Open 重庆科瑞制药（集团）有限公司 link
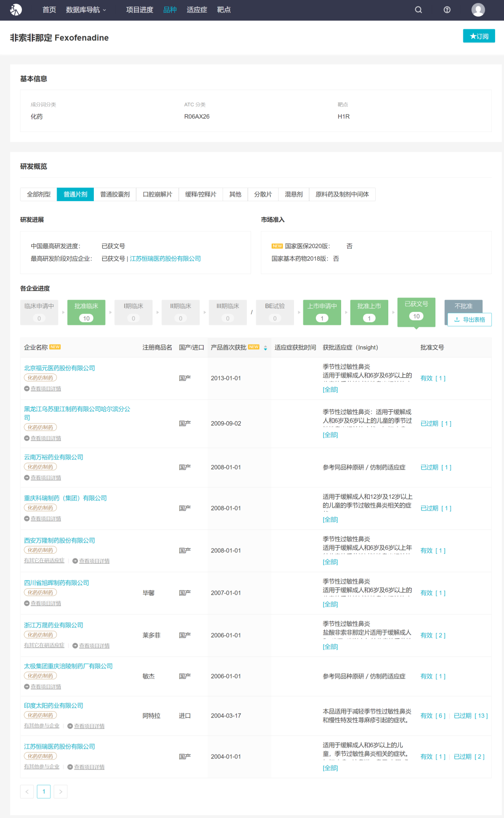504x818 pixels. (x=65, y=498)
